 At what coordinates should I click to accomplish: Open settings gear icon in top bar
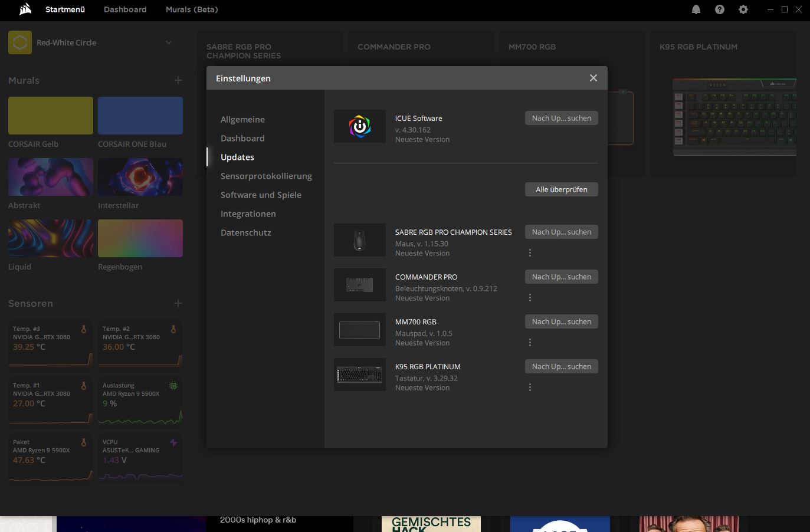[x=743, y=9]
